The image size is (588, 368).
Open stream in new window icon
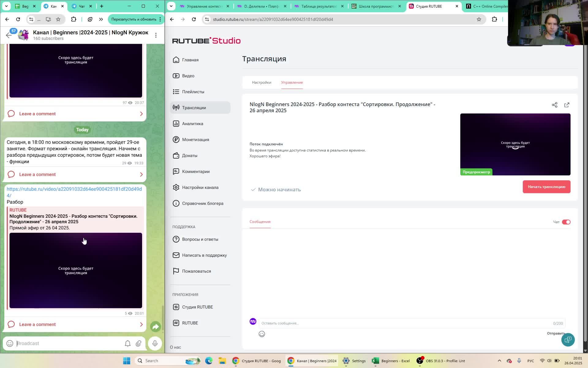point(567,105)
